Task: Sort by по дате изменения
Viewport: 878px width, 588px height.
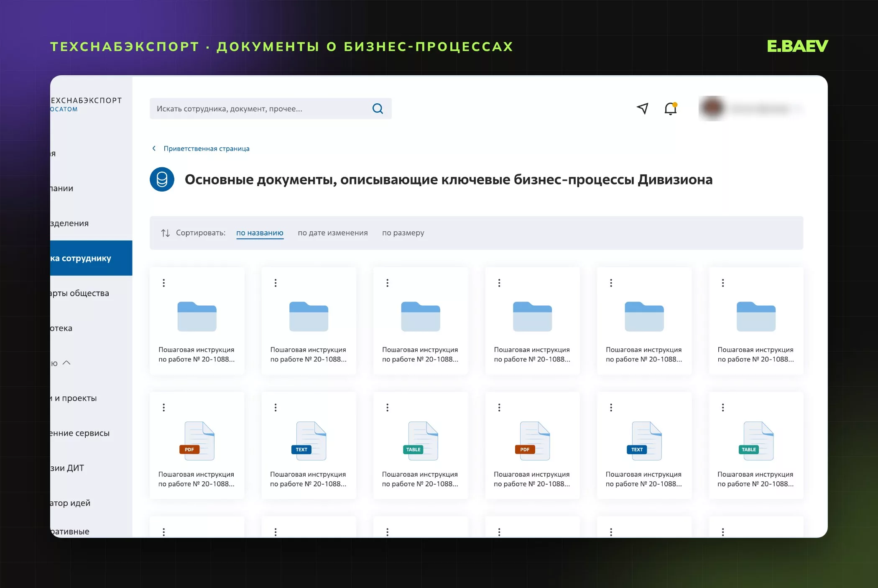Action: [x=333, y=233]
